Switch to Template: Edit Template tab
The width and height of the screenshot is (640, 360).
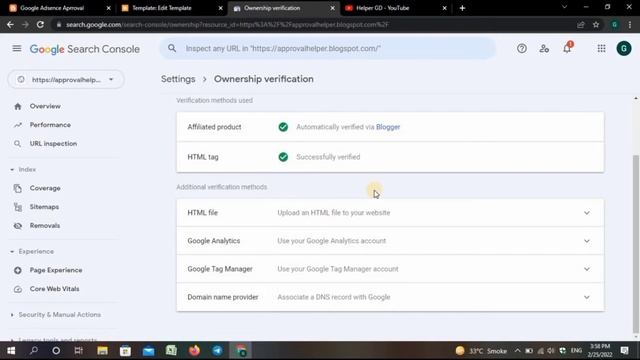tap(162, 8)
